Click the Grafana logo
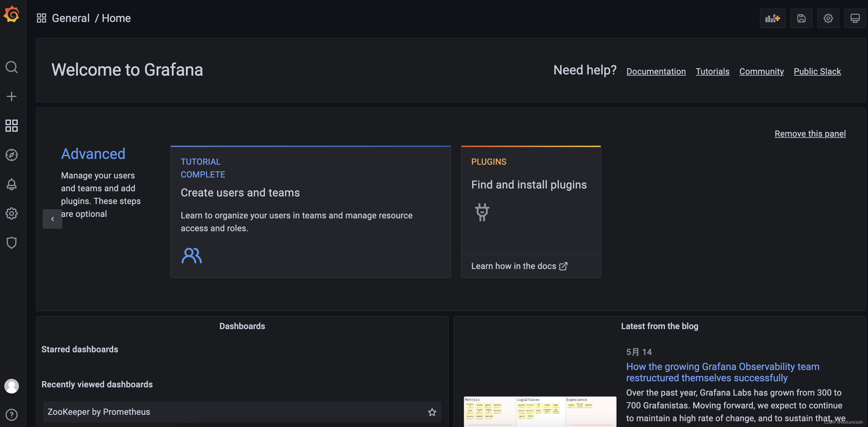This screenshot has width=868, height=427. tap(12, 14)
